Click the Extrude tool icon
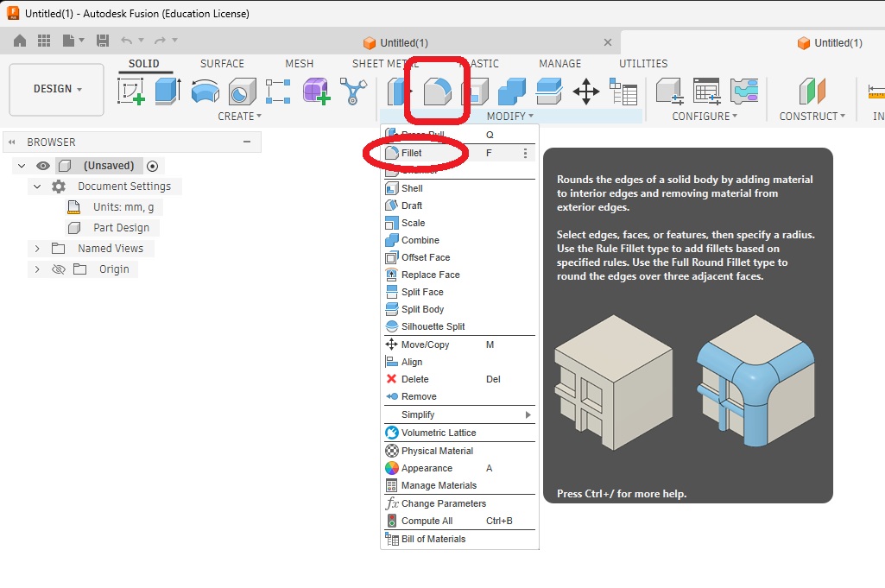 pyautogui.click(x=168, y=92)
